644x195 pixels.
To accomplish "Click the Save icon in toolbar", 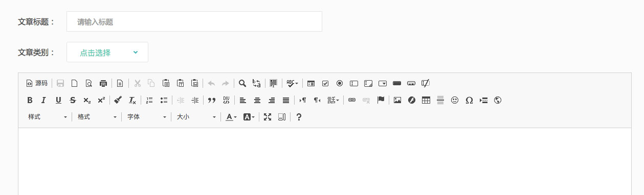I will (x=60, y=83).
